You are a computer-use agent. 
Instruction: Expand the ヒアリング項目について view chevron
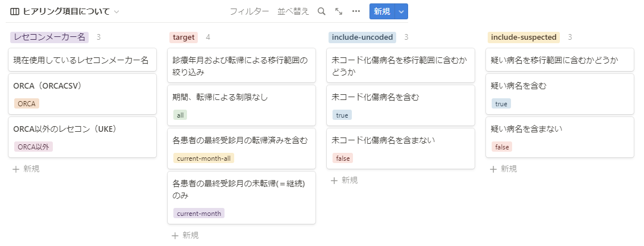click(x=117, y=12)
